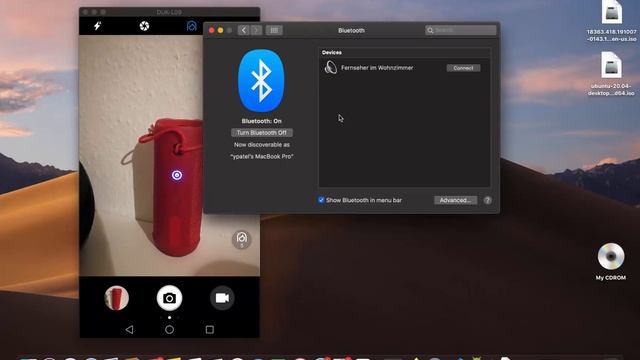Tap the Android recent apps square
Viewport: 640px width, 360px height.
(x=209, y=329)
